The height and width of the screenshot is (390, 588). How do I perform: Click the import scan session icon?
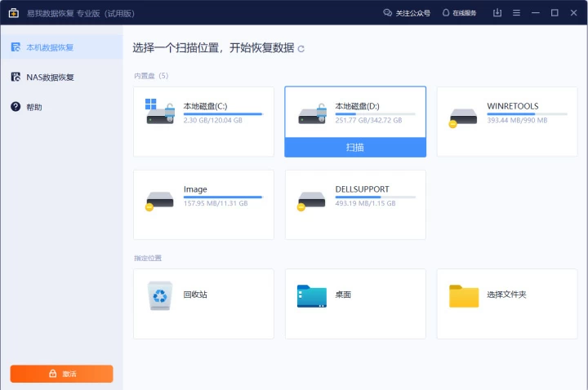[x=497, y=13]
